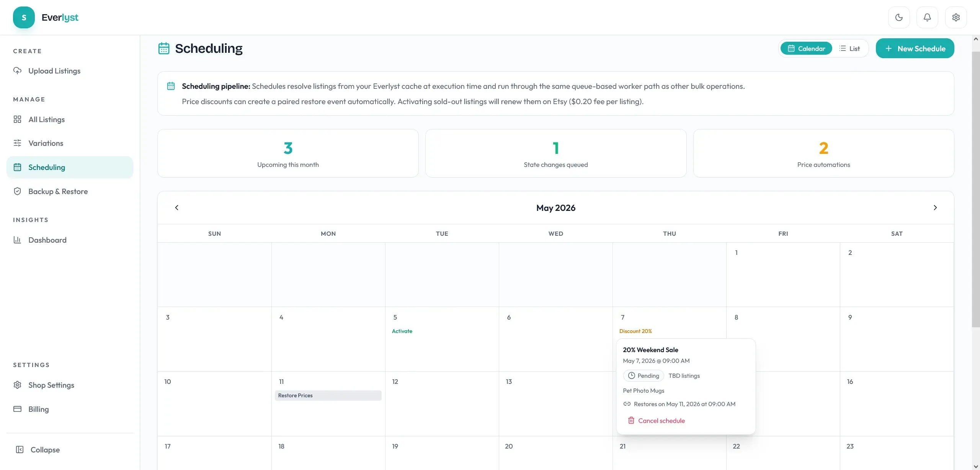The image size is (980, 470).
Task: Toggle dark mode moon icon
Action: point(899,17)
